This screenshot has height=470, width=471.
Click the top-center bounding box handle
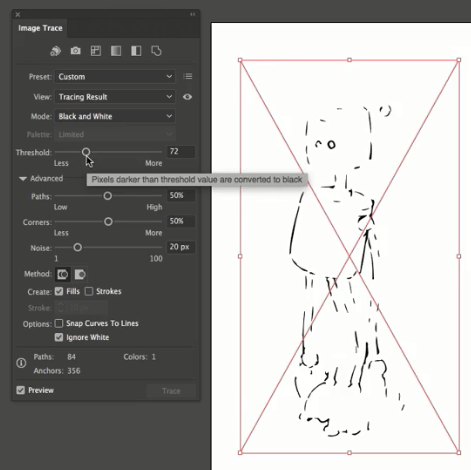[349, 60]
